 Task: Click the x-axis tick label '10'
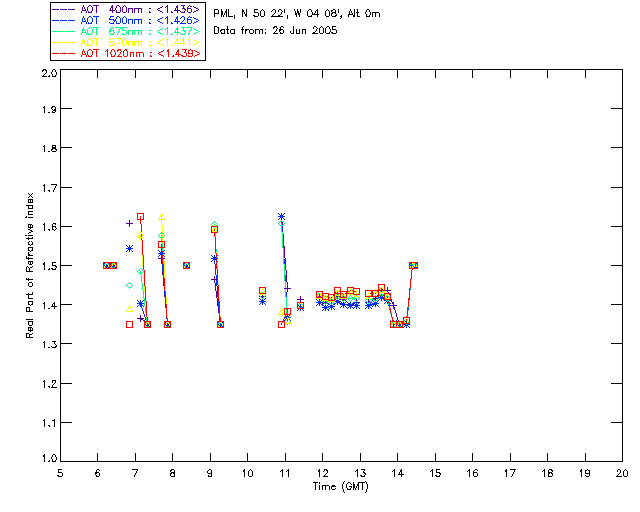coord(247,473)
